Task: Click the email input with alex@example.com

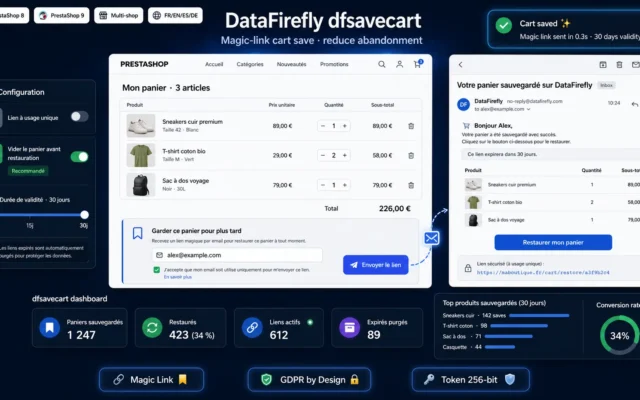Action: pos(237,255)
